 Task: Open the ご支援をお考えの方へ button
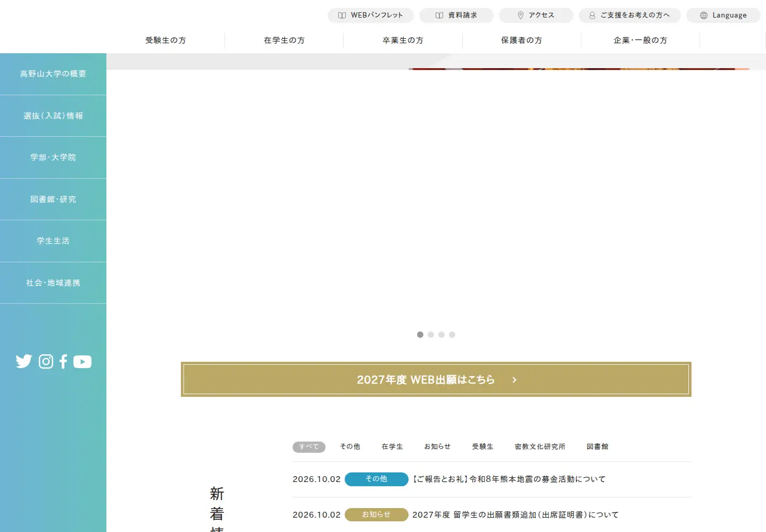click(x=630, y=15)
